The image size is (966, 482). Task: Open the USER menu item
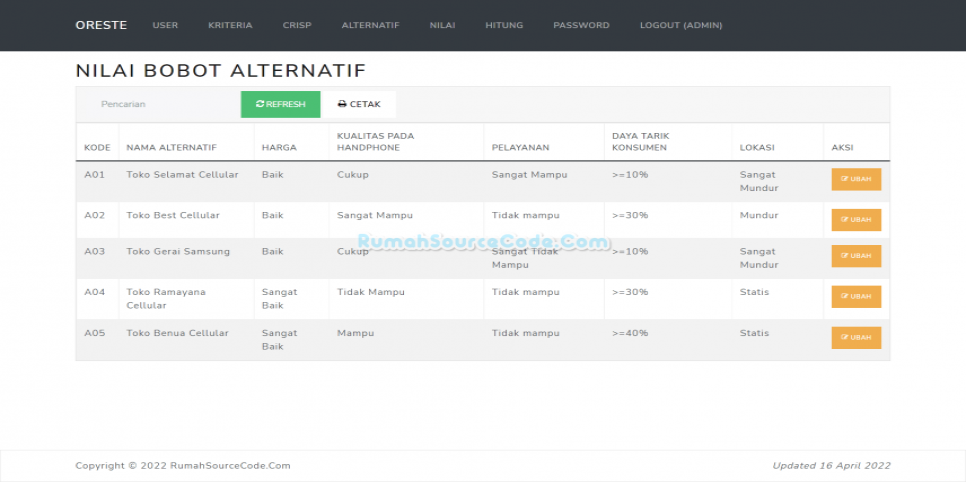(165, 25)
